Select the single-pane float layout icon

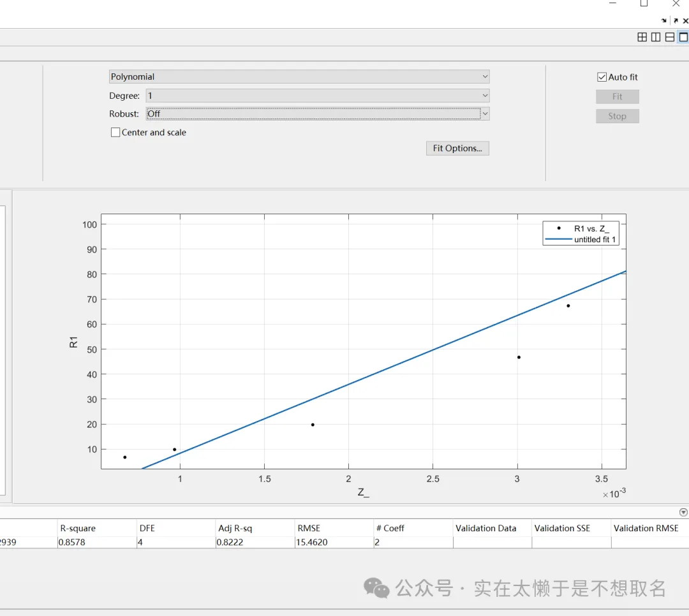tap(683, 38)
